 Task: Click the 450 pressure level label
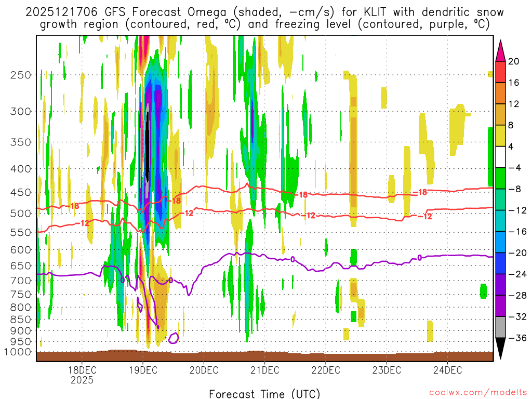pos(21,192)
